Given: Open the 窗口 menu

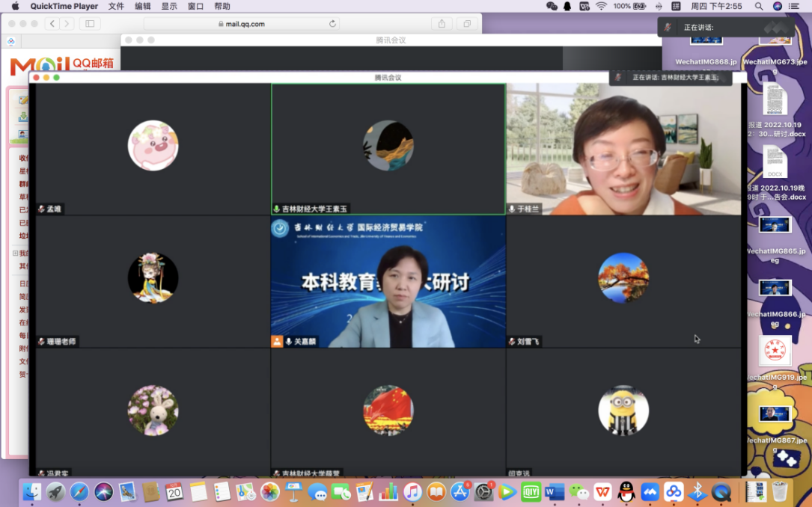Looking at the screenshot, I should click(x=195, y=6).
